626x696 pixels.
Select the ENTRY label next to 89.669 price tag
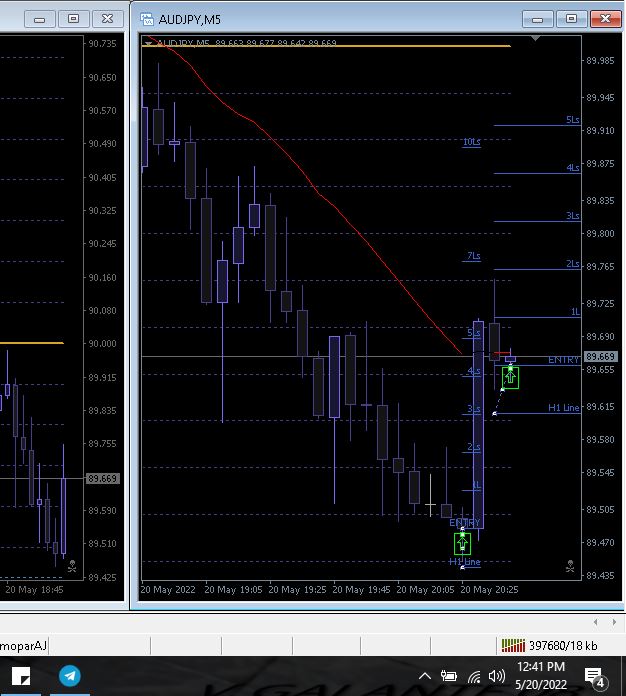563,360
